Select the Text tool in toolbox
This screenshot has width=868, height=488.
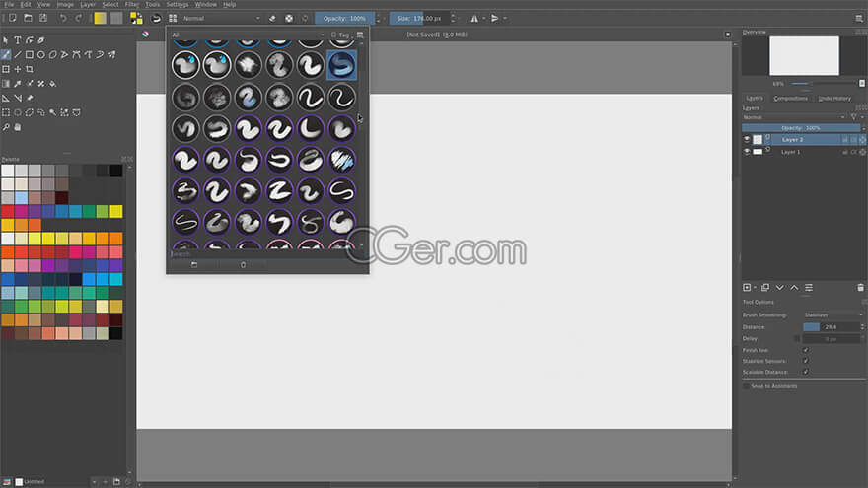(18, 40)
